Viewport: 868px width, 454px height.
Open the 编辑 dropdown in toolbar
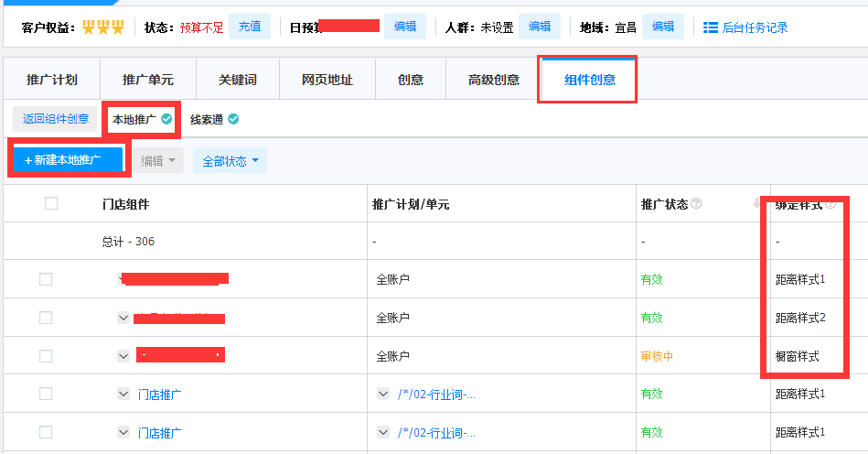157,160
